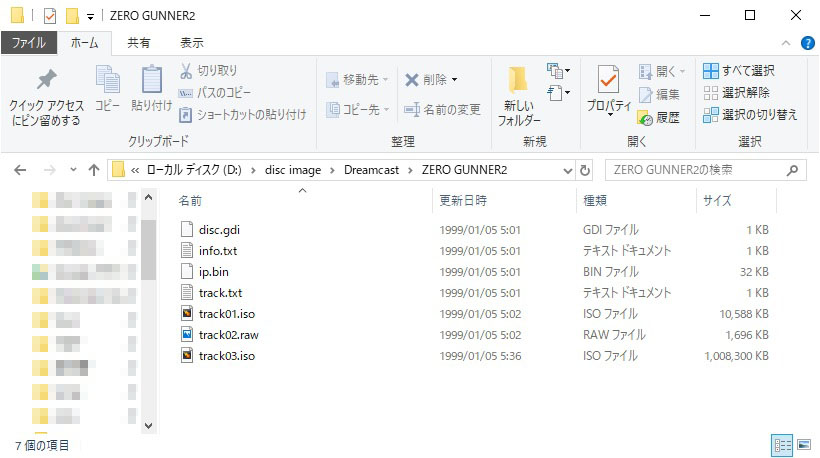The image size is (820, 458).
Task: Select the ip.bin file
Action: tap(213, 272)
